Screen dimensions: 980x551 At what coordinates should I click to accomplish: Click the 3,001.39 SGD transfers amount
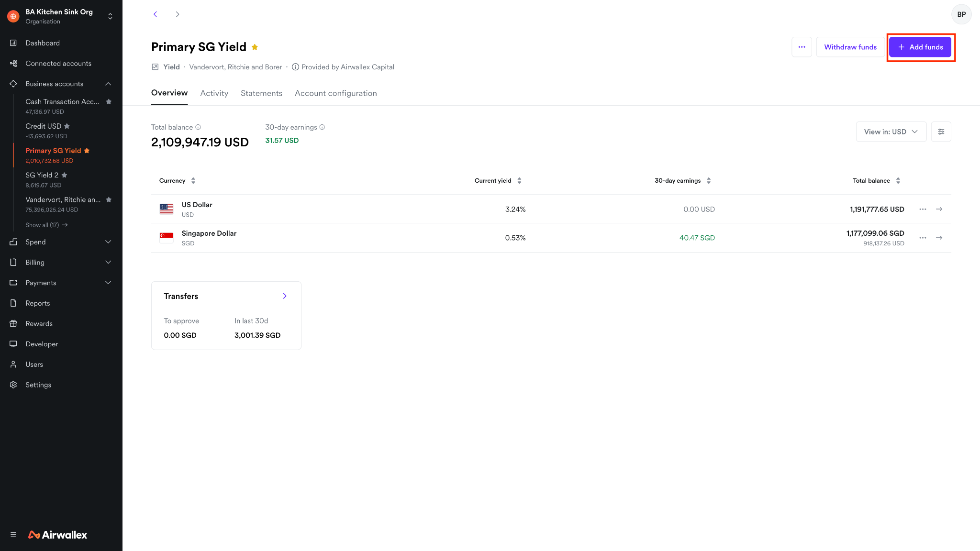(x=257, y=335)
